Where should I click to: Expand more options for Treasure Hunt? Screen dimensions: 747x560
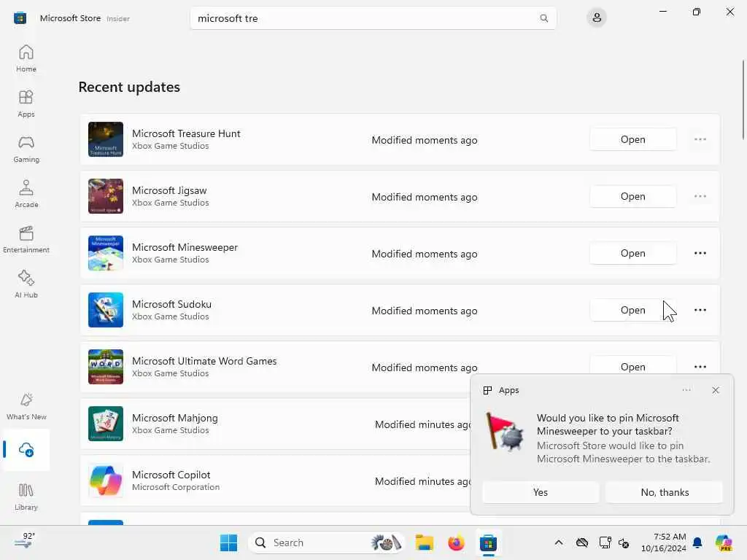point(700,139)
